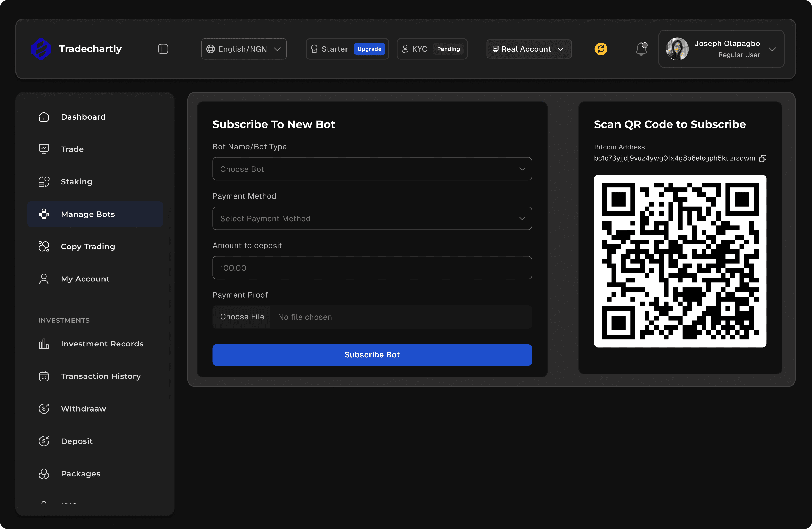This screenshot has width=812, height=529.
Task: Open the English/NGN language selector
Action: pos(244,49)
